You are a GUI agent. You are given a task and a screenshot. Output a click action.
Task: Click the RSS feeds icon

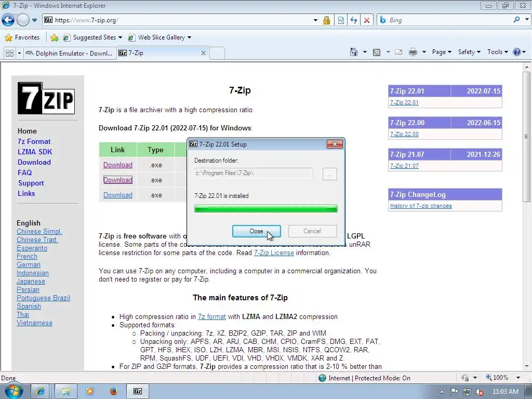coord(377,52)
